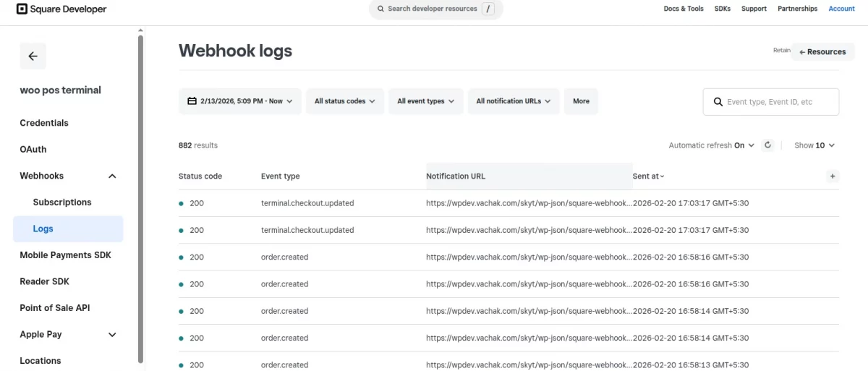Click the calendar icon in date filter

click(192, 101)
